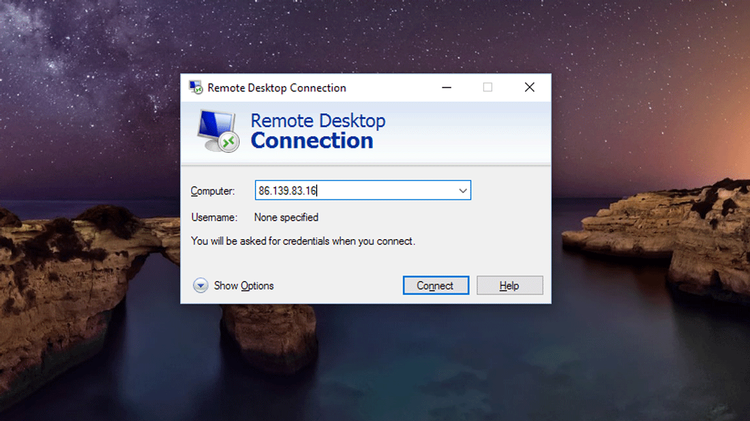Screen dimensions: 750x421
Task: Click the Remote Desktop icon in title bar
Action: [196, 87]
